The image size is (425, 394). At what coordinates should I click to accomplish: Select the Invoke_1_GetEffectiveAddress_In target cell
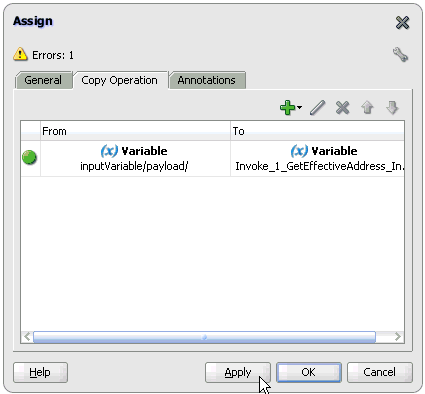click(x=317, y=159)
